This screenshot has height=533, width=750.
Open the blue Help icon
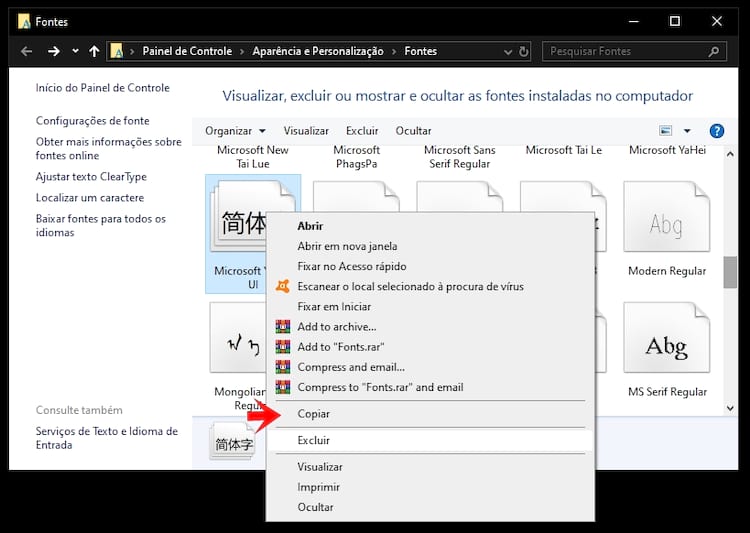click(717, 131)
